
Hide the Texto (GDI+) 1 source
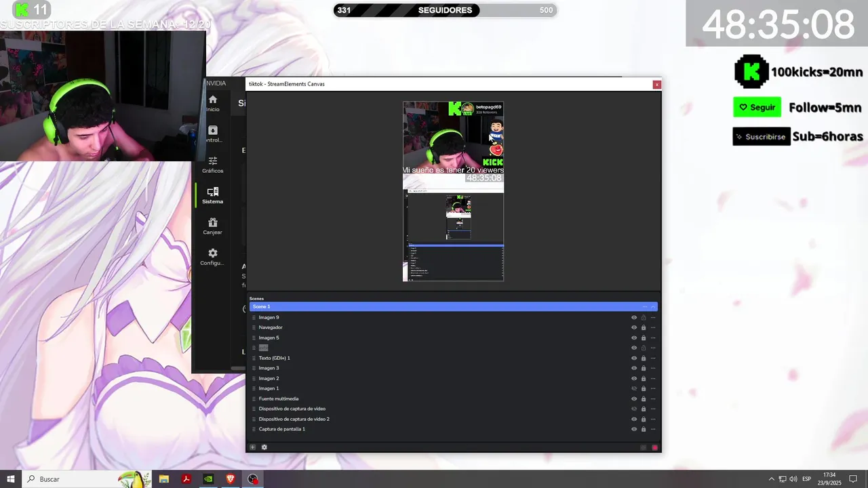pyautogui.click(x=634, y=358)
